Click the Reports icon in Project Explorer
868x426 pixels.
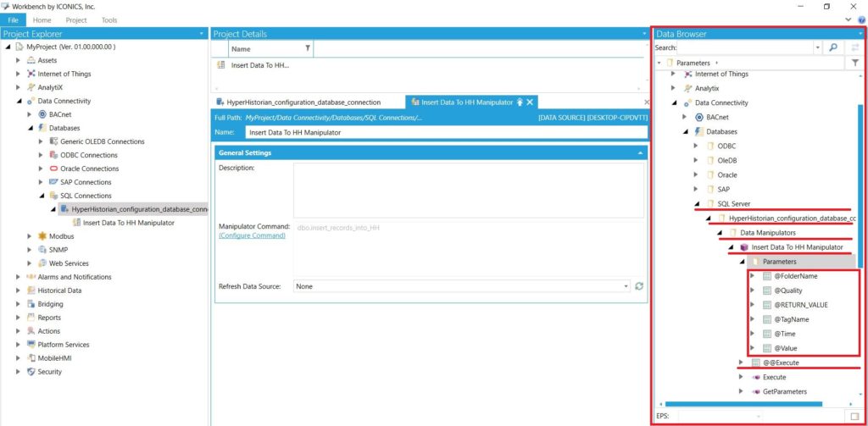point(31,318)
